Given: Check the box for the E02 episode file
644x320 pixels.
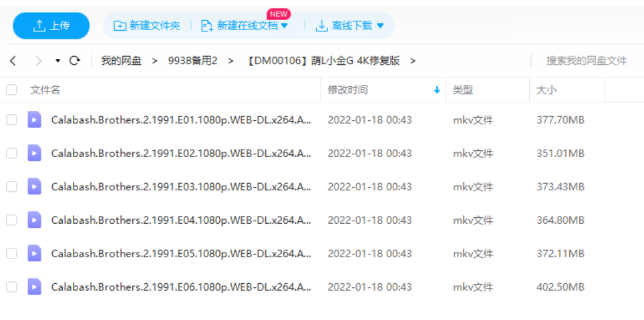Looking at the screenshot, I should 11,153.
